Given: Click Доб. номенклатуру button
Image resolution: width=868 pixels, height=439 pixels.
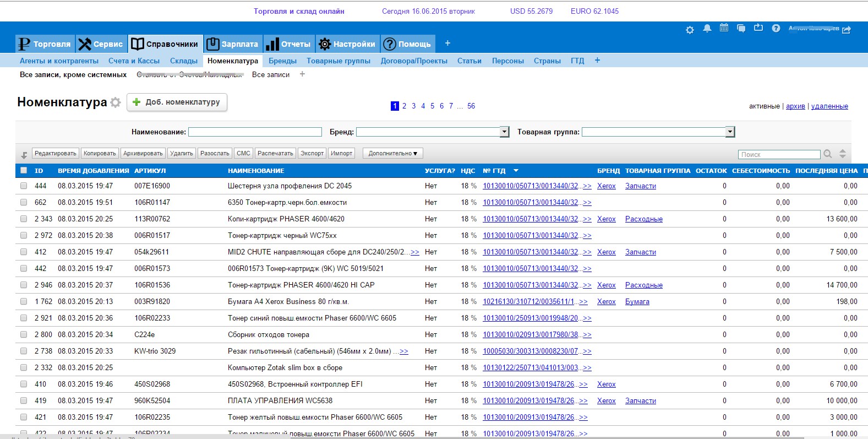Looking at the screenshot, I should [177, 102].
